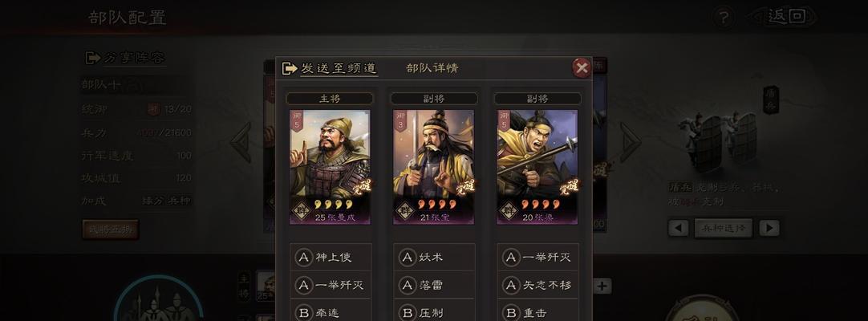Click the question mark help icon
Screen dimensions: 868x321
[x=723, y=17]
